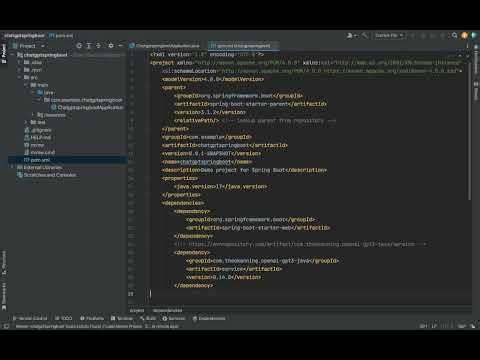Select opened file in Project tree icon
The height and width of the screenshot is (360, 480).
coord(79,46)
